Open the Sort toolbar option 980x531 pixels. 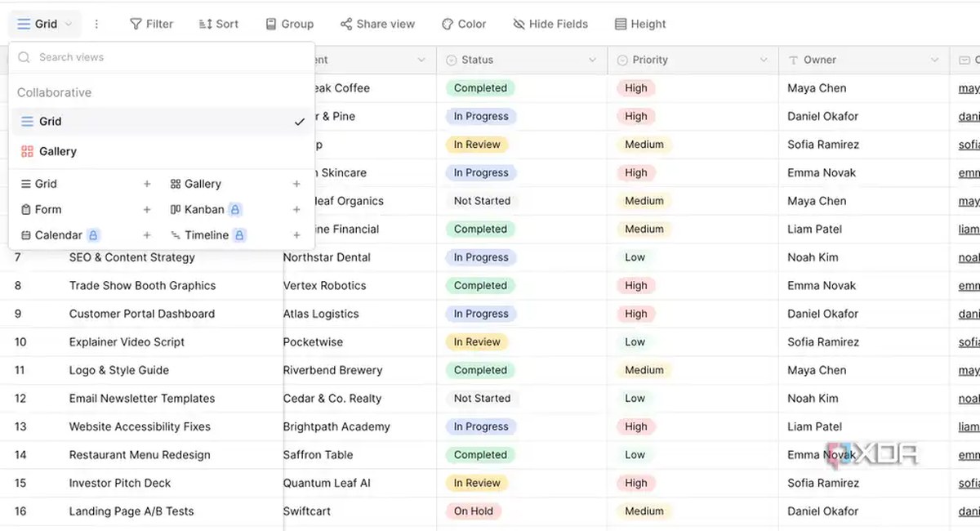point(219,25)
